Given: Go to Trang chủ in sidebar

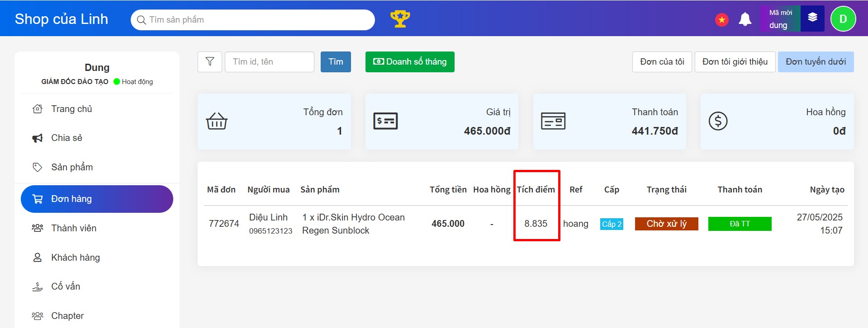Looking at the screenshot, I should pos(97,109).
